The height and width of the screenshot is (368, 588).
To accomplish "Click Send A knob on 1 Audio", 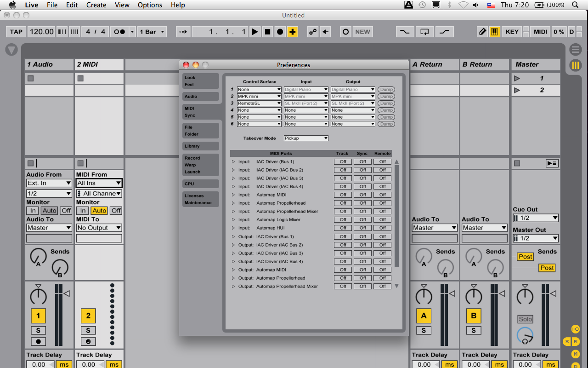I will (38, 256).
